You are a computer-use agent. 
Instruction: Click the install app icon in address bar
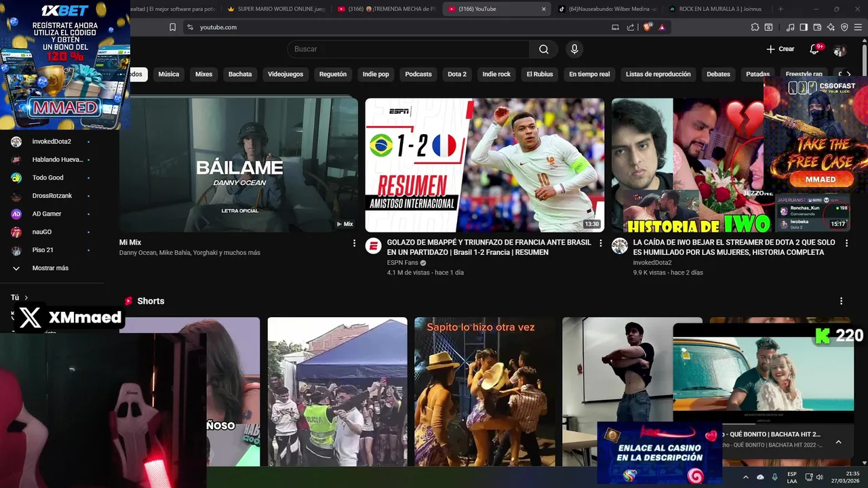tap(615, 27)
